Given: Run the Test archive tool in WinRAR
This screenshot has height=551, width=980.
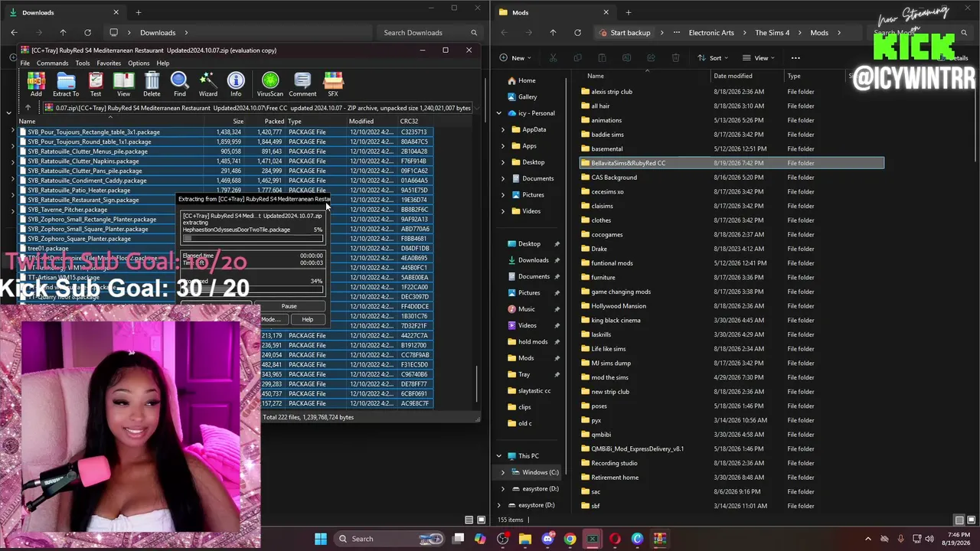Looking at the screenshot, I should pyautogui.click(x=96, y=84).
